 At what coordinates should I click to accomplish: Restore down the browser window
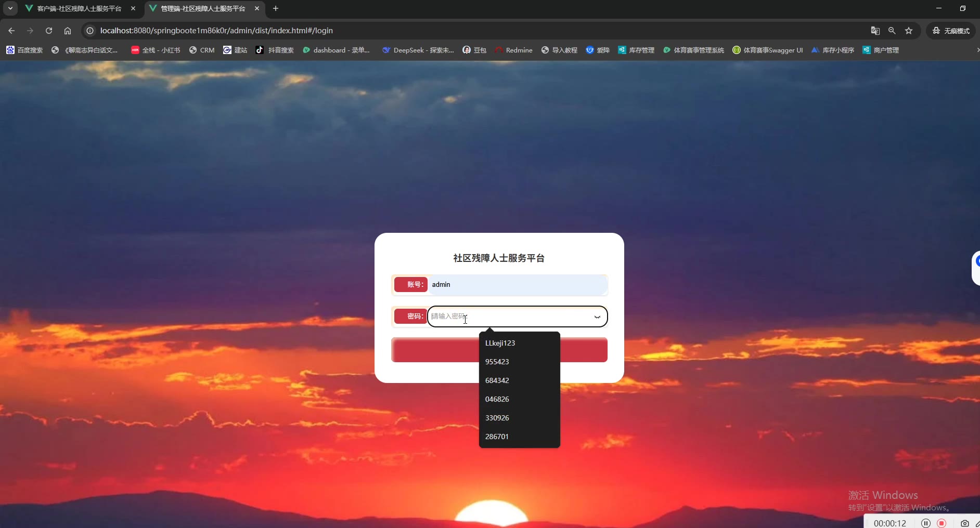(x=963, y=8)
